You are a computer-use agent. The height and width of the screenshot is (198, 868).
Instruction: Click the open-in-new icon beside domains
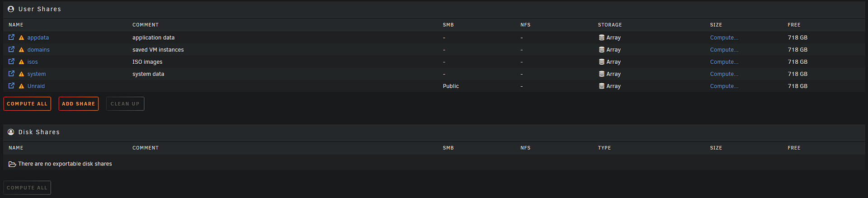11,49
